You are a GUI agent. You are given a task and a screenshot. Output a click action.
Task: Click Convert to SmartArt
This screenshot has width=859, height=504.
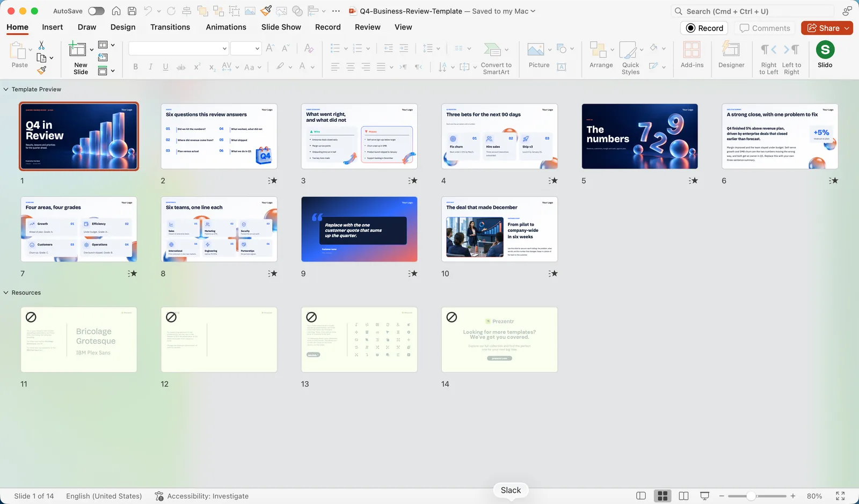coord(496,58)
